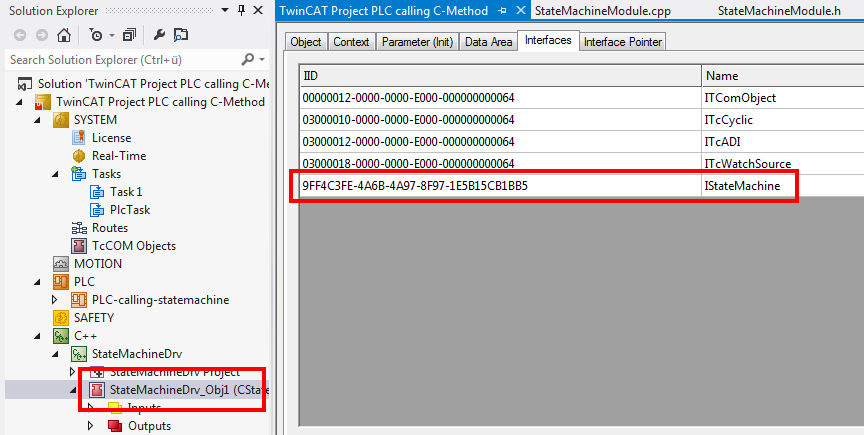Switch to StateMachineModule.cpp document tab

603,11
